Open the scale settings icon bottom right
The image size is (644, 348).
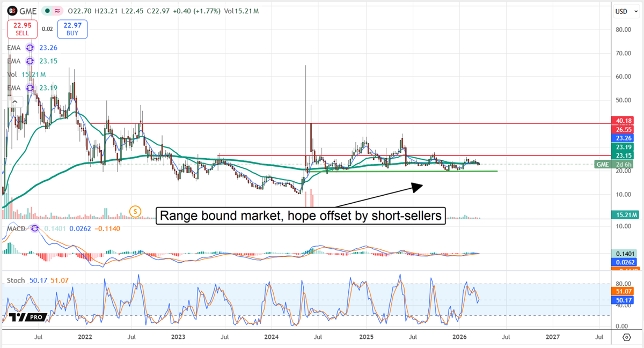[x=626, y=338]
